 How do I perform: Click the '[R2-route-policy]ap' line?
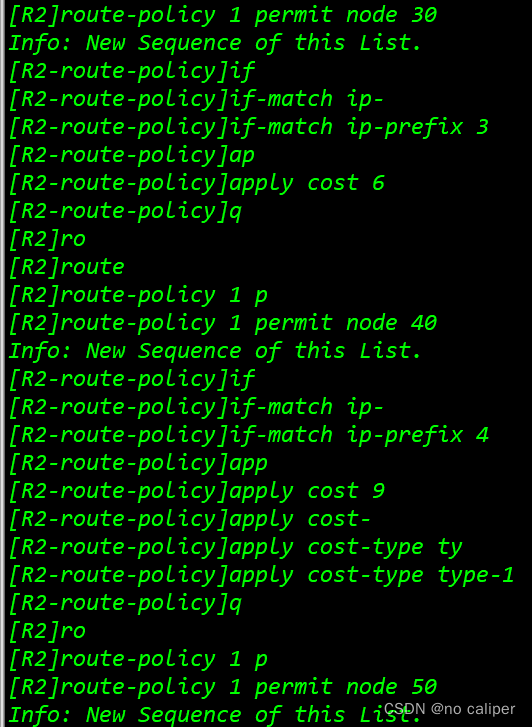click(x=131, y=156)
